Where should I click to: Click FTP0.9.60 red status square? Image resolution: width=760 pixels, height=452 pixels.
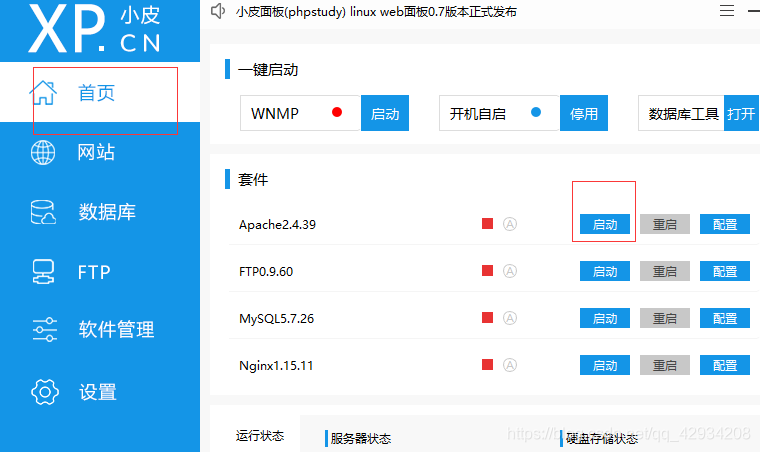488,270
